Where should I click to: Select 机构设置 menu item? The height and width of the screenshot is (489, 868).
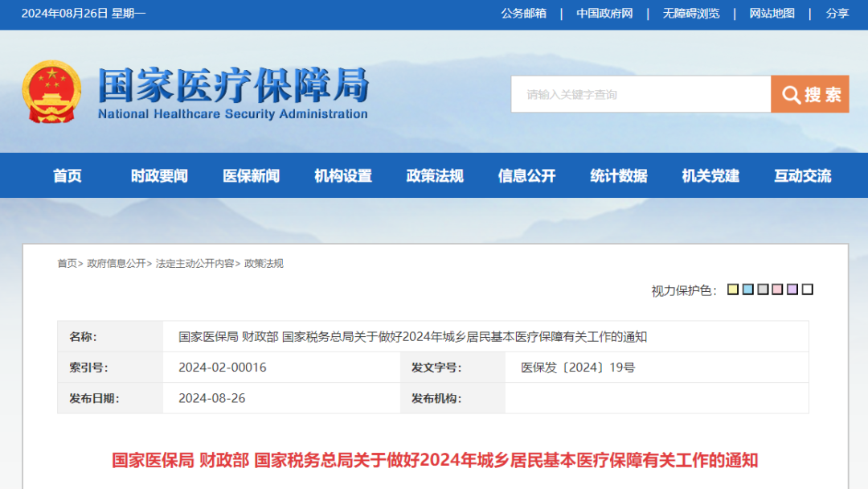tap(342, 175)
